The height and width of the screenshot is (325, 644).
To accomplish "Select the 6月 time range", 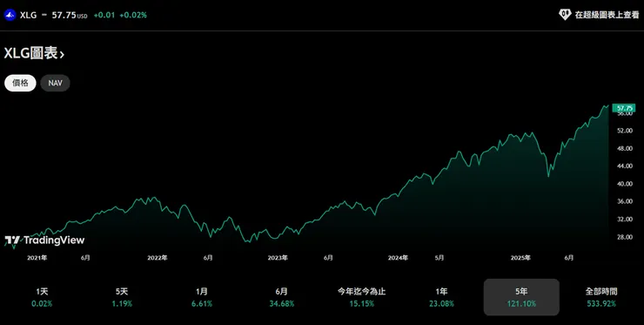I will (282, 297).
